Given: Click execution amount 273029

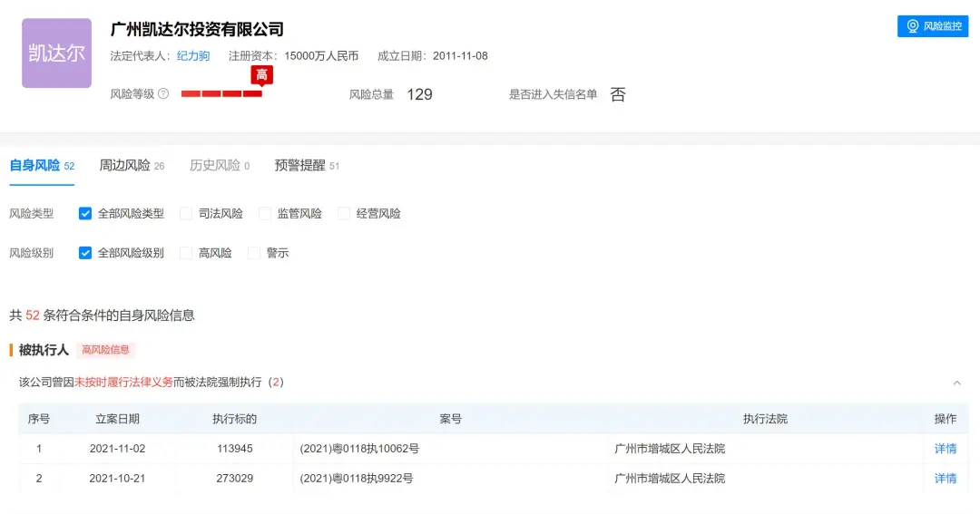Looking at the screenshot, I should coord(234,479).
